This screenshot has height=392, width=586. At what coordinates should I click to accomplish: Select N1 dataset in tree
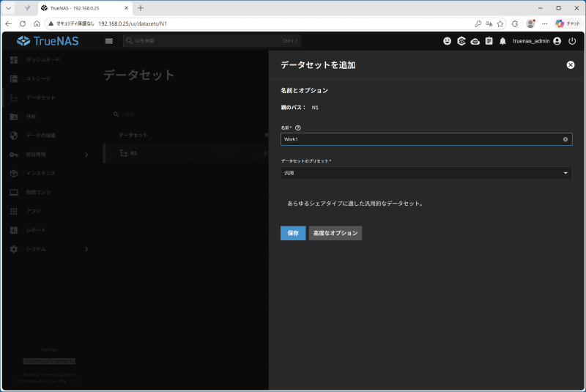[x=186, y=153]
